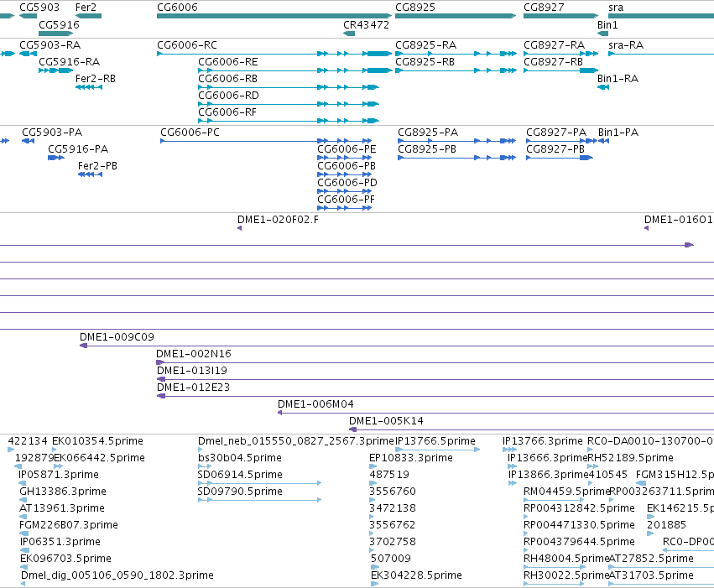Select protein CG6006-PE
This screenshot has width=714, height=588.
[x=347, y=149]
